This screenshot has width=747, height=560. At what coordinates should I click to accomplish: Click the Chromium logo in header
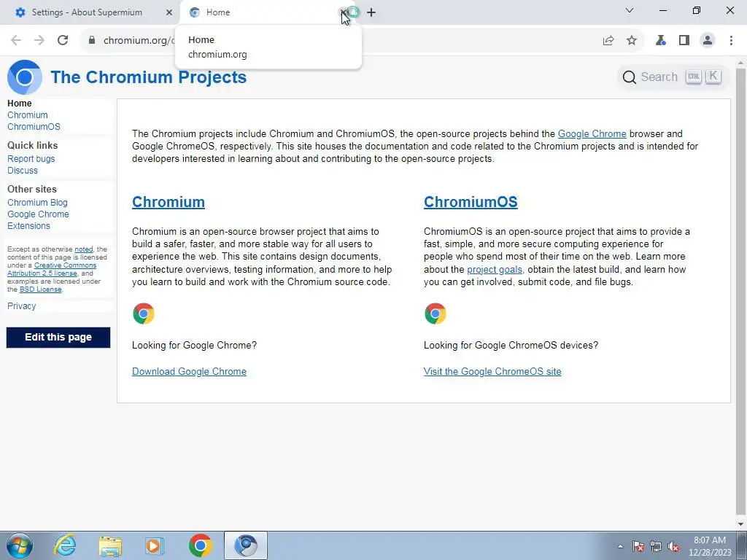(25, 77)
